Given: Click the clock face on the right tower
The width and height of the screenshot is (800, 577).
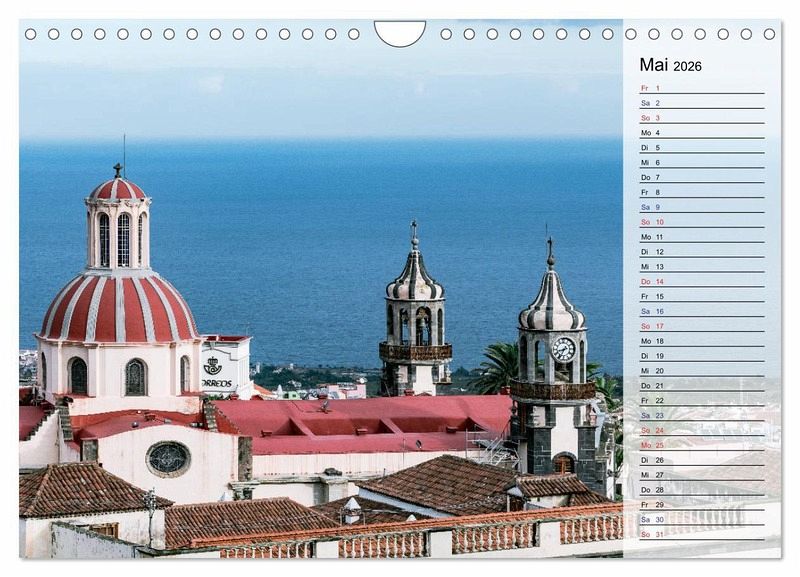Looking at the screenshot, I should click(563, 349).
